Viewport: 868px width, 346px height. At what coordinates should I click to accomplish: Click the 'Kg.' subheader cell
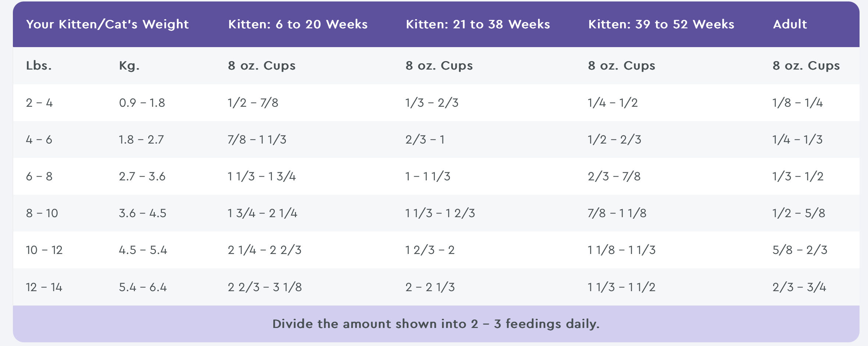pyautogui.click(x=129, y=66)
